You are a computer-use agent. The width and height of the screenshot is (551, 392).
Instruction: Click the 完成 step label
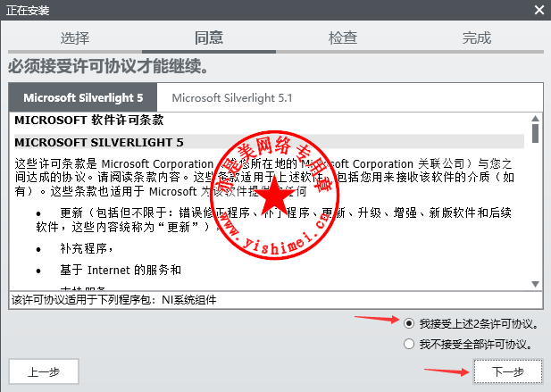coord(477,38)
